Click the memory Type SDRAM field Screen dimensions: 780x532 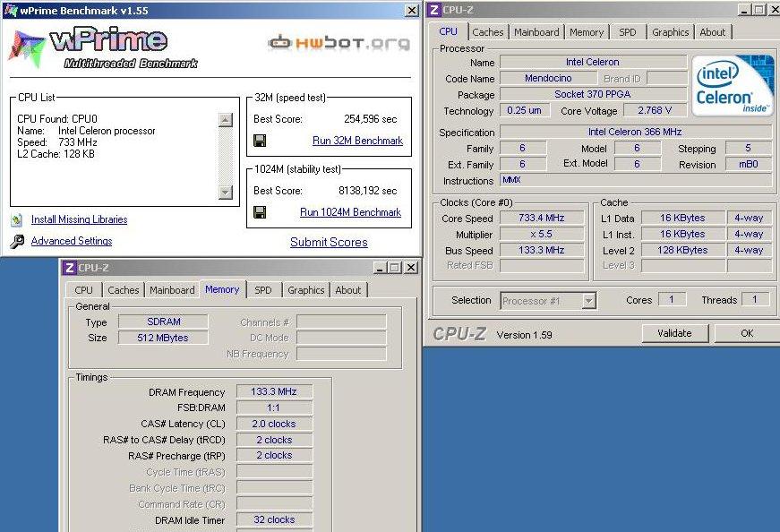tap(163, 322)
